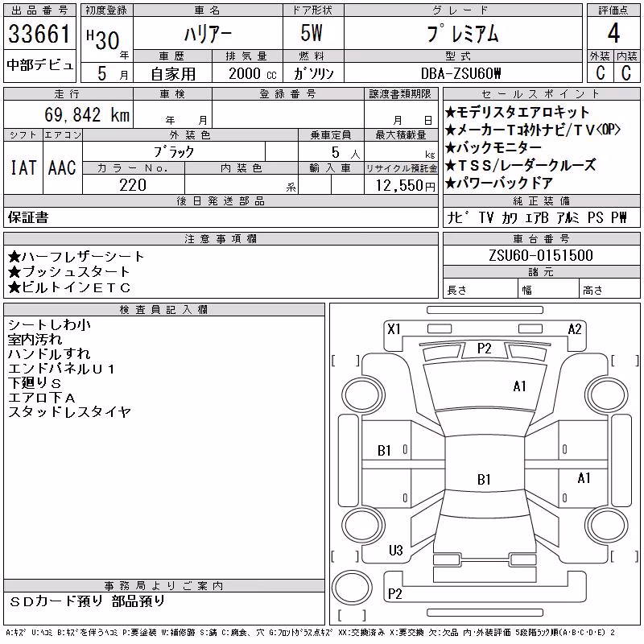This screenshot has width=644, height=644.
Task: Click 部品預り notice
Action: pos(138,601)
